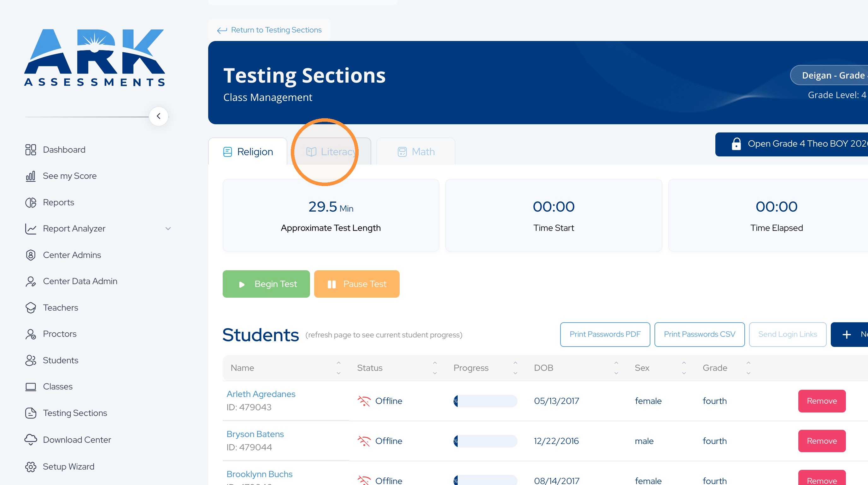This screenshot has height=485, width=868.
Task: Switch to the Math tab
Action: [x=416, y=152]
